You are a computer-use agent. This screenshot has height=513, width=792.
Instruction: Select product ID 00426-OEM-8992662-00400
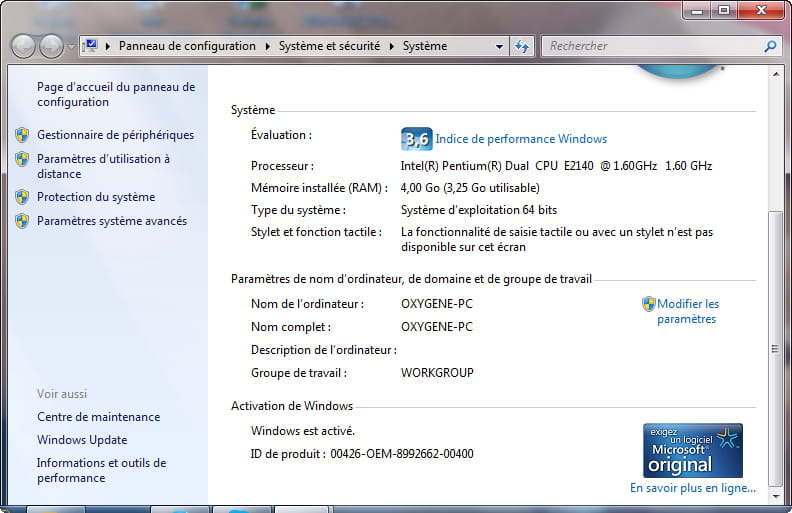tap(402, 454)
